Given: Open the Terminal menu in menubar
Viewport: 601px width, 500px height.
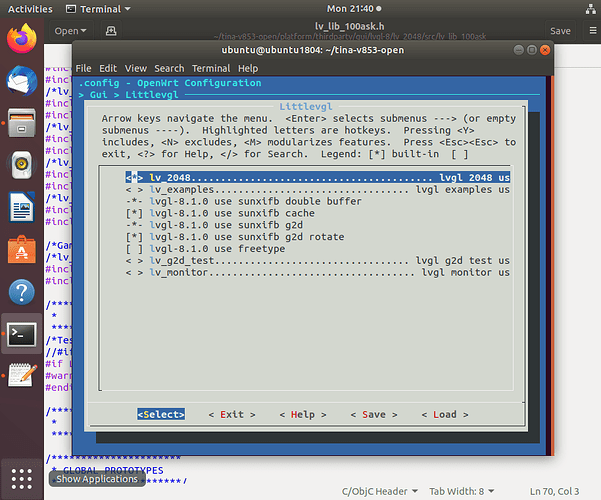Looking at the screenshot, I should tap(211, 68).
